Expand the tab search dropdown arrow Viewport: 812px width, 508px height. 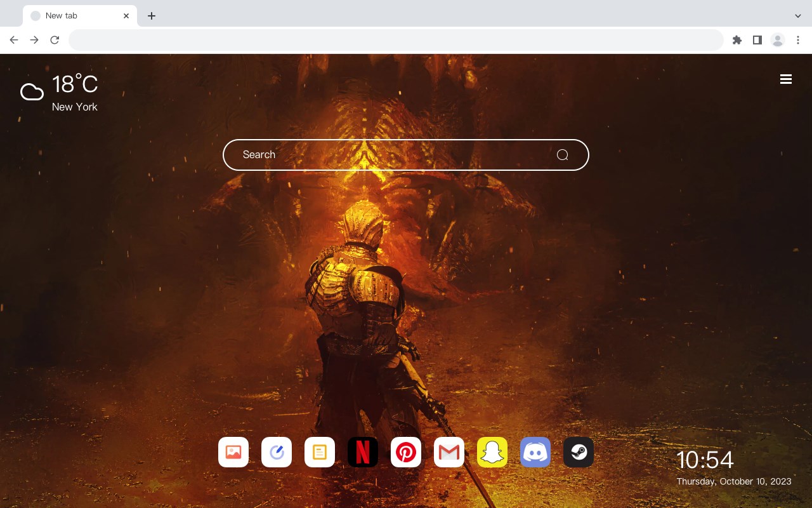pyautogui.click(x=798, y=16)
